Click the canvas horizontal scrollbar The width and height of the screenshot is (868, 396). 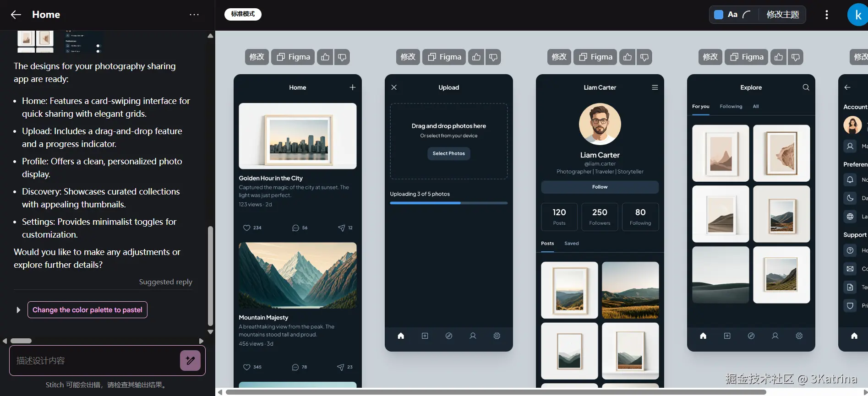point(496,392)
